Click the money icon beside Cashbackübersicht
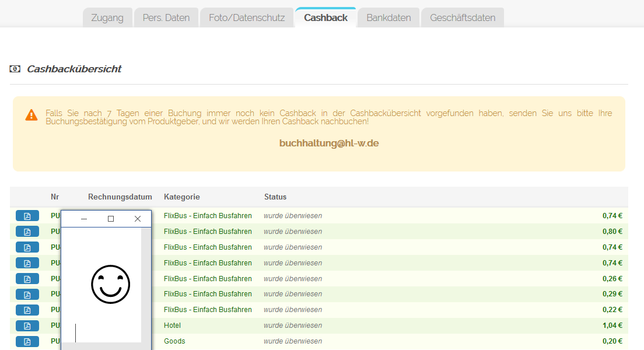Viewport: 644px width, 350px height. [x=15, y=69]
